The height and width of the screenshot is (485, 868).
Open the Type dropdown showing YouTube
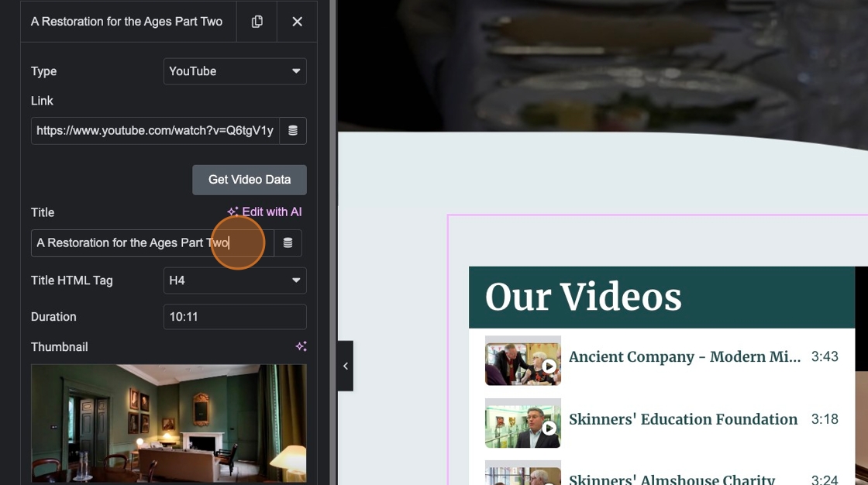point(235,71)
